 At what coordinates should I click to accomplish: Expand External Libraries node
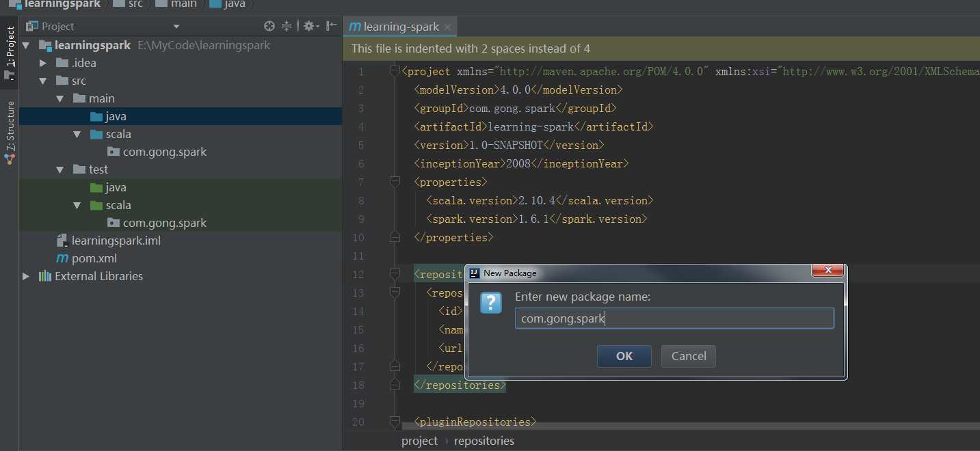tap(26, 276)
